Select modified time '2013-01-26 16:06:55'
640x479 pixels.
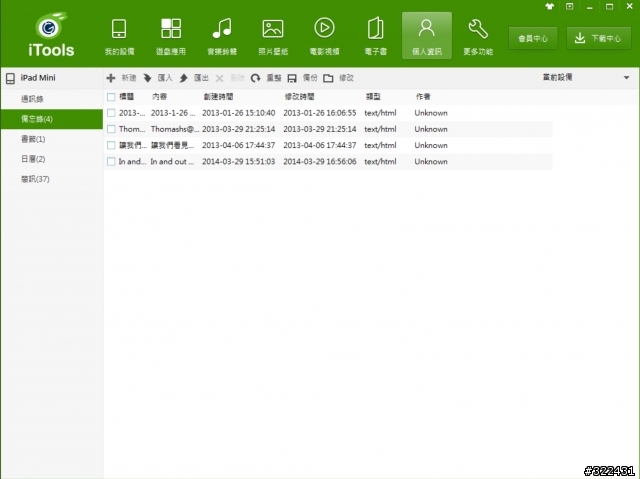(320, 113)
